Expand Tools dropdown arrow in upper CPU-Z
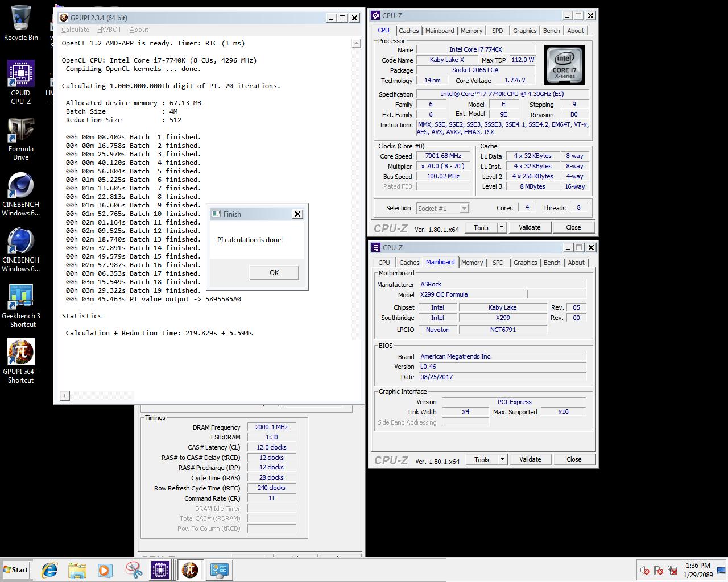Image resolution: width=728 pixels, height=582 pixels. [502, 227]
